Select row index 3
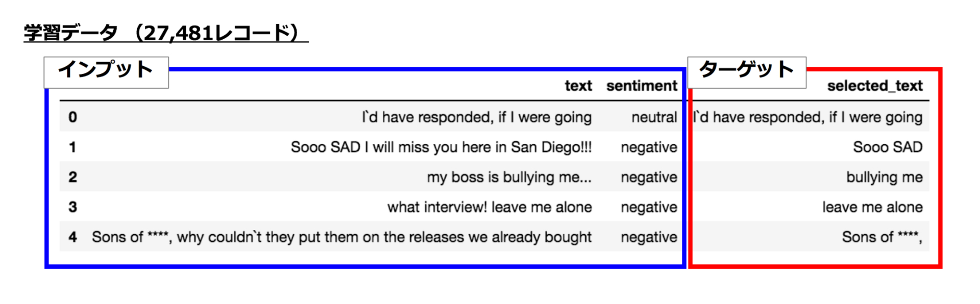This screenshot has height=304, width=980. click(x=73, y=207)
